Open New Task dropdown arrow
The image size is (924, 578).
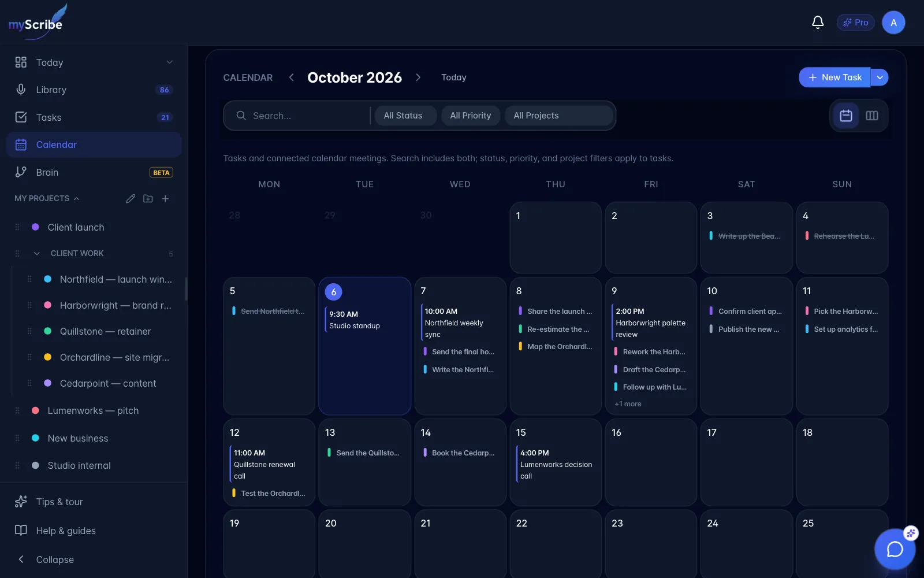click(x=880, y=77)
